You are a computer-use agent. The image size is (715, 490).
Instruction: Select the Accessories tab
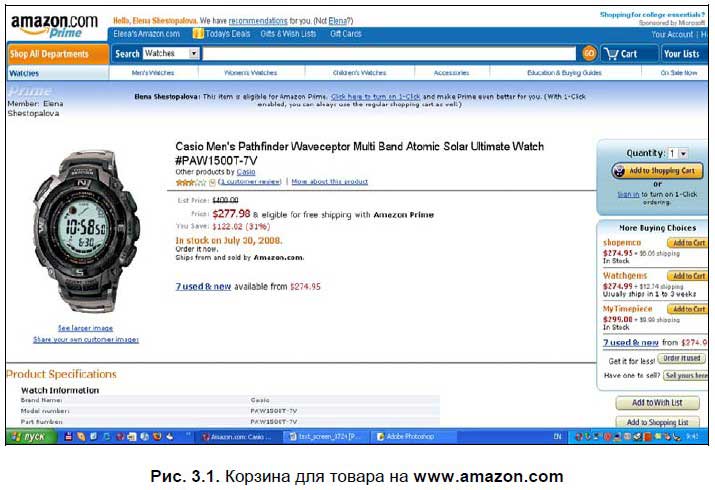coord(451,73)
